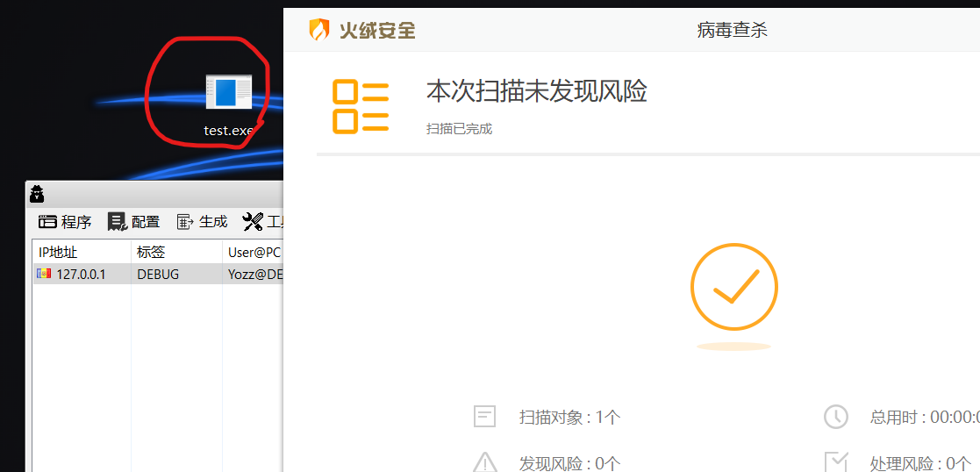Click the 处理风险 checkbox icon
Screen dimensions: 980x472
(x=835, y=462)
